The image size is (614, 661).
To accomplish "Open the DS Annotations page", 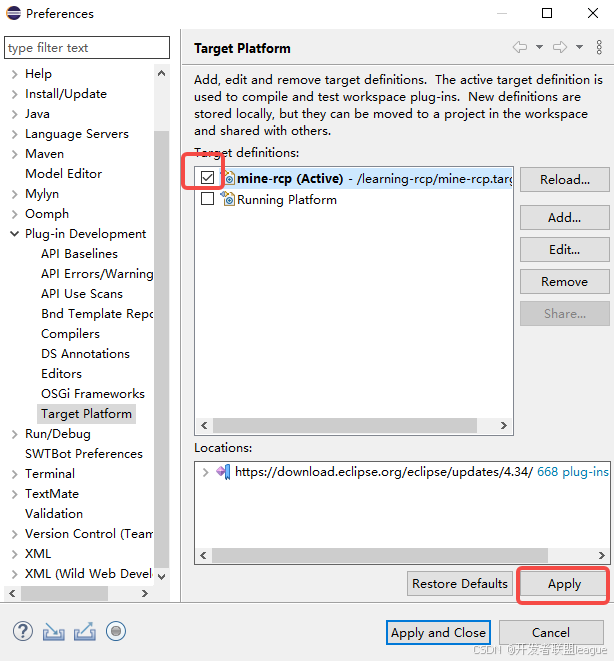I will point(85,354).
